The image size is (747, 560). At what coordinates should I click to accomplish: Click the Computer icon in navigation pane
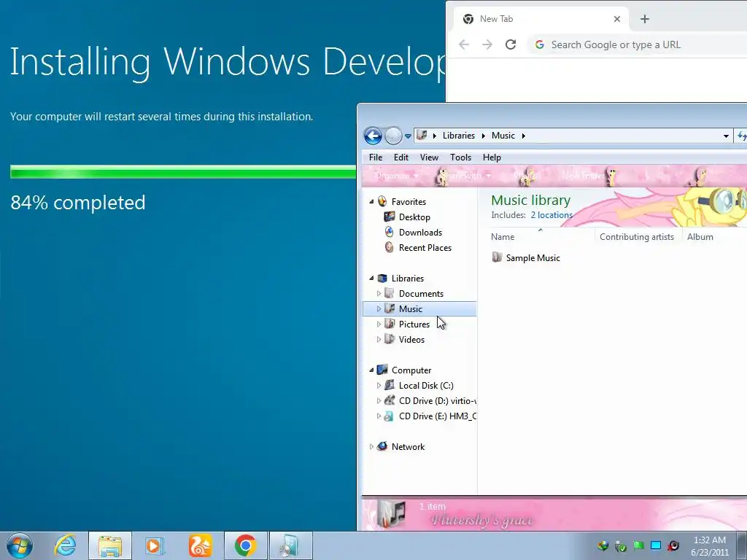(x=382, y=370)
